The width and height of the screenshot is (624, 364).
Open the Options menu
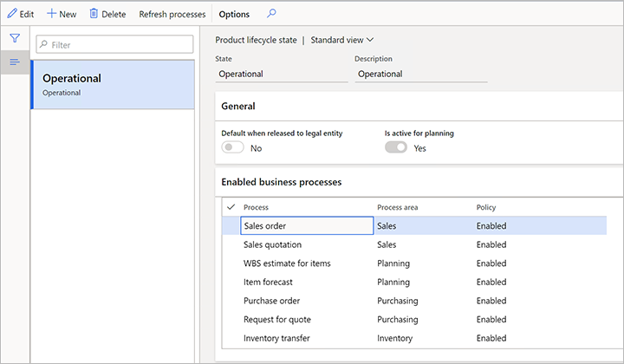(234, 14)
